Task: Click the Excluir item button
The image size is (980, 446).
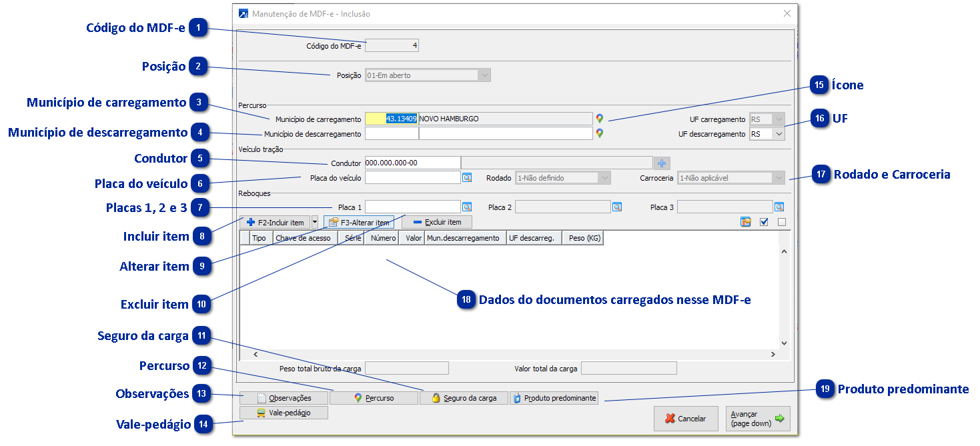Action: pos(436,222)
